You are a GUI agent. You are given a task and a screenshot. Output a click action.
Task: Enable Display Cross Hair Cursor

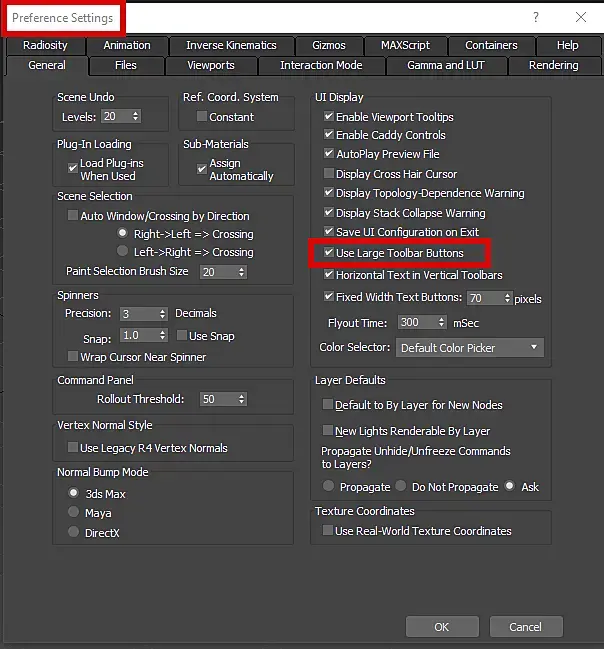coord(329,173)
